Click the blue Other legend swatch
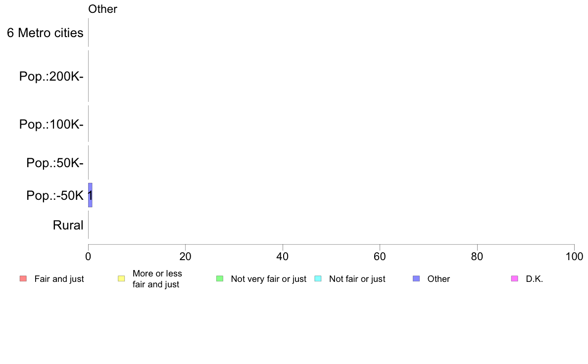The image size is (588, 364). 416,278
